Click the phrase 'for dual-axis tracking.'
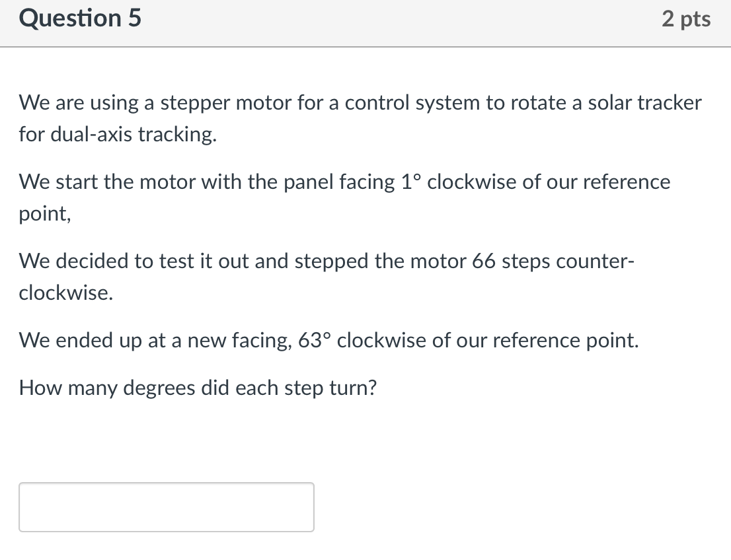 click(118, 135)
